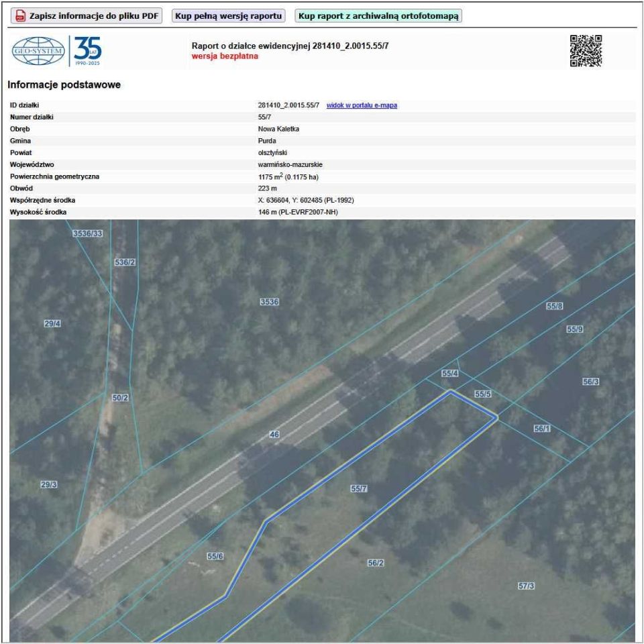644x644 pixels.
Task: Click road parcel 46 label
Action: [x=274, y=434]
